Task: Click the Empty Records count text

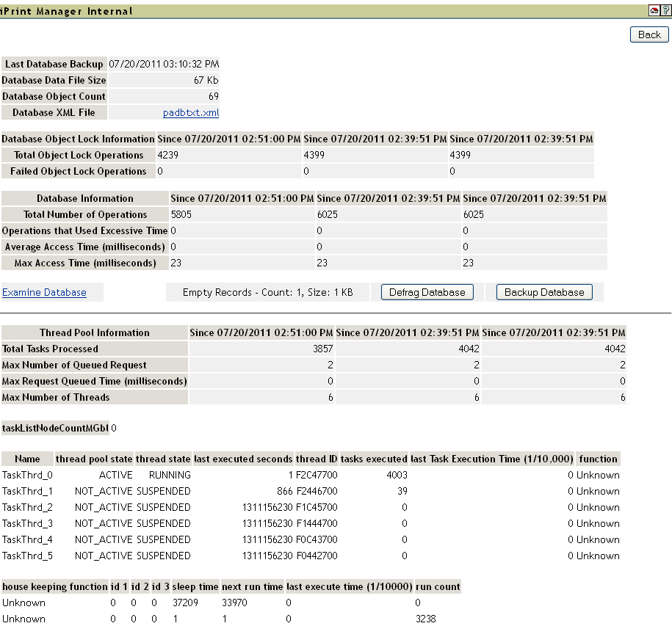Action: [x=268, y=292]
